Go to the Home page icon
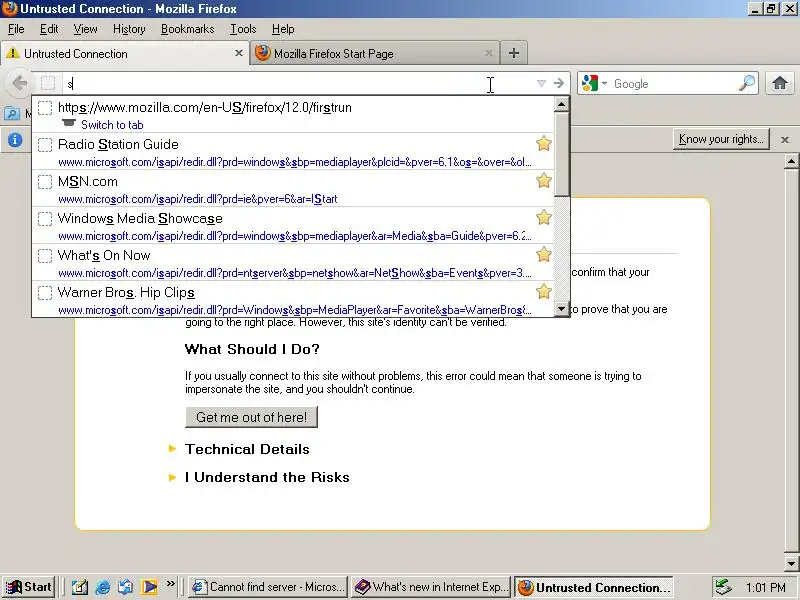 pyautogui.click(x=779, y=83)
